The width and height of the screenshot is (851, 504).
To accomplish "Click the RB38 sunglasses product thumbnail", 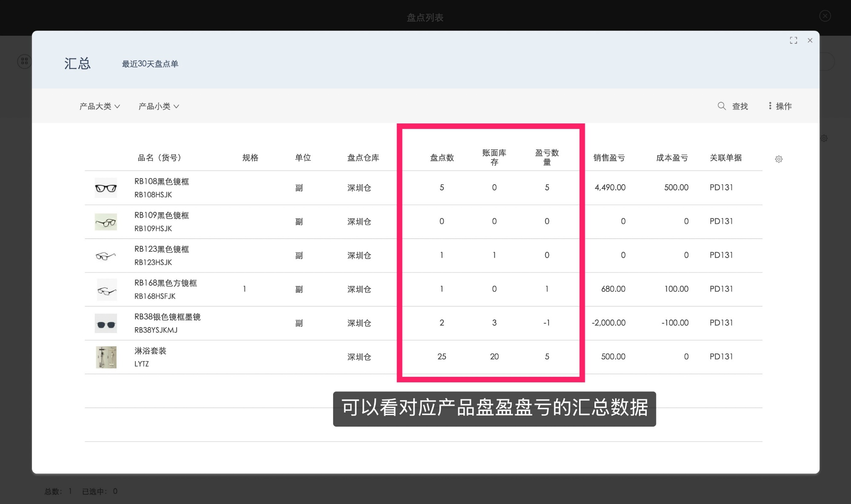I will 106,323.
